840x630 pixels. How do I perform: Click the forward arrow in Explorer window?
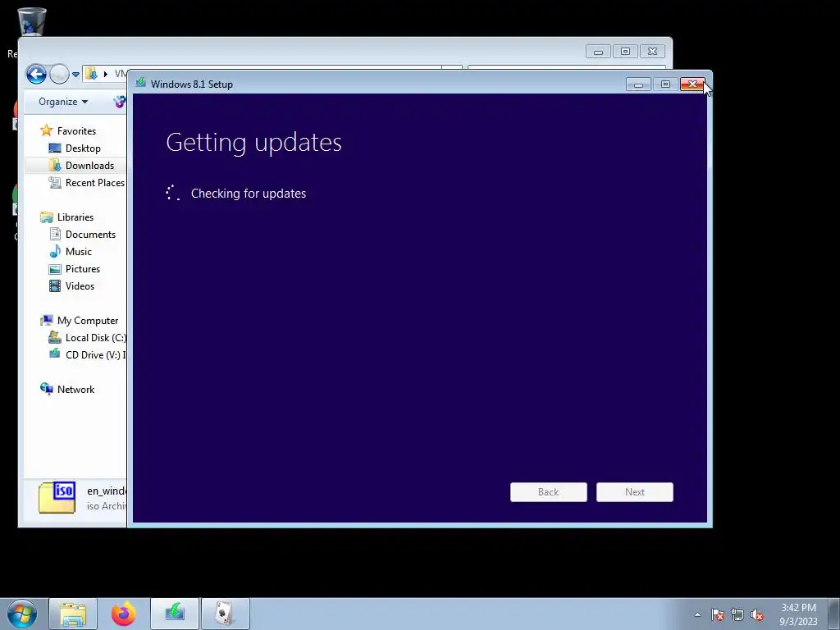[59, 74]
